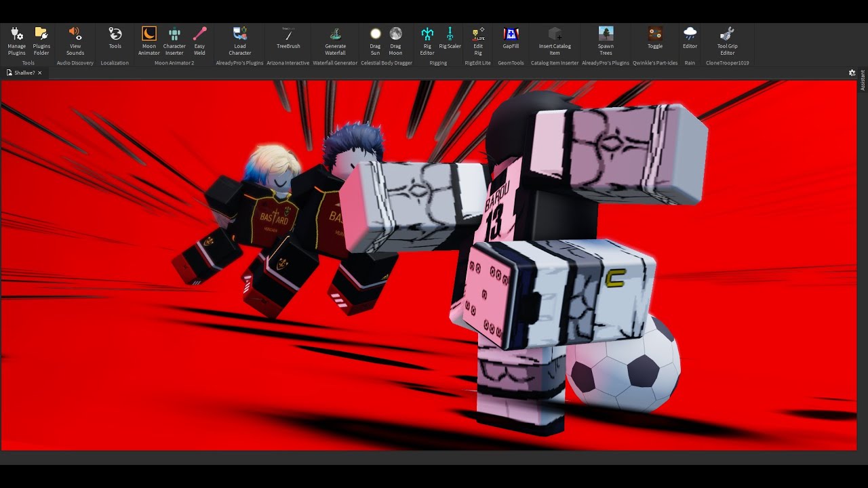Open the Character Inserter
The width and height of the screenshot is (868, 488).
click(x=174, y=41)
